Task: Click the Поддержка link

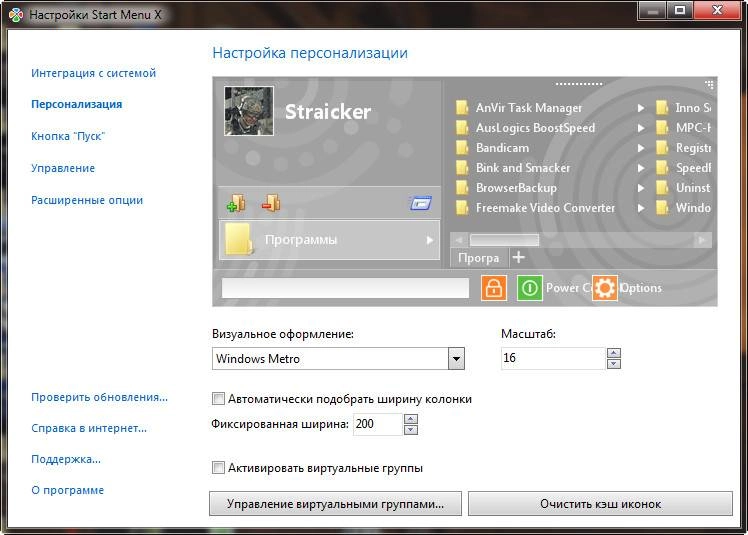Action: tap(66, 459)
